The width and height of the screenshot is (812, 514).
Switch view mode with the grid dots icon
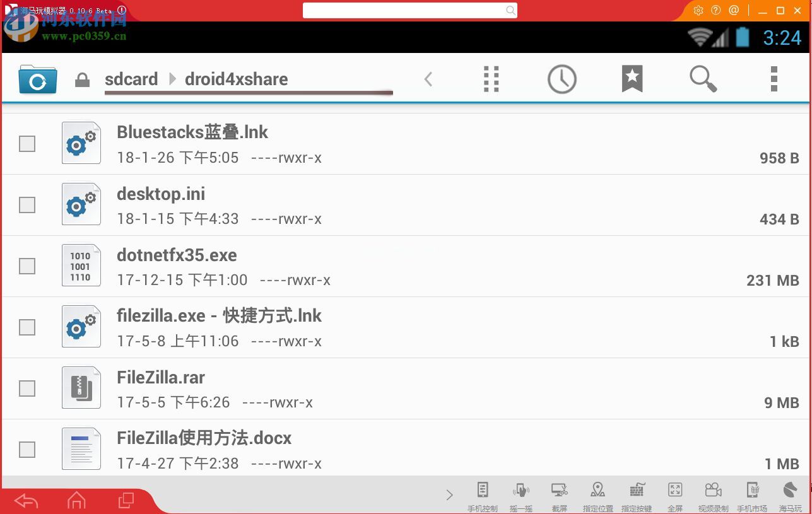(491, 79)
